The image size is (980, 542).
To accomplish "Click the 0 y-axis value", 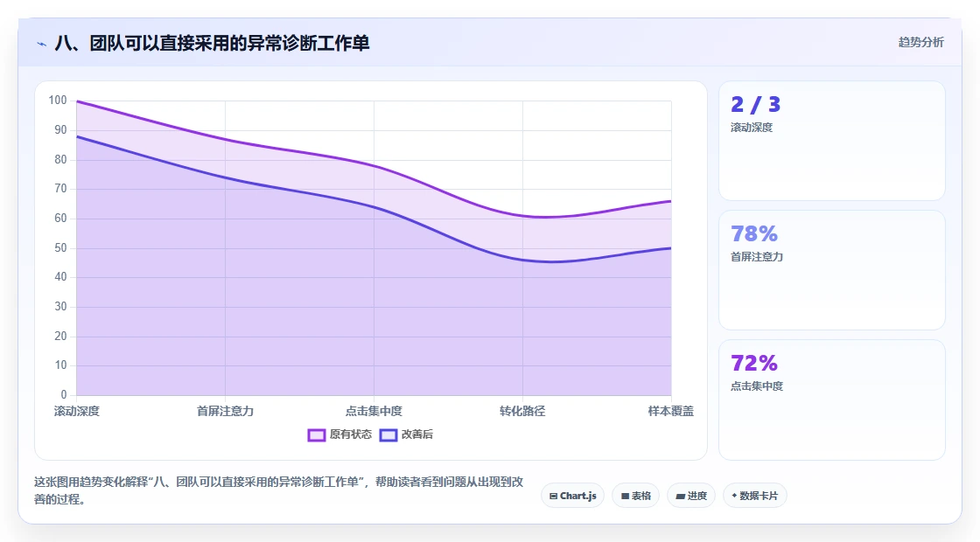I will point(64,394).
